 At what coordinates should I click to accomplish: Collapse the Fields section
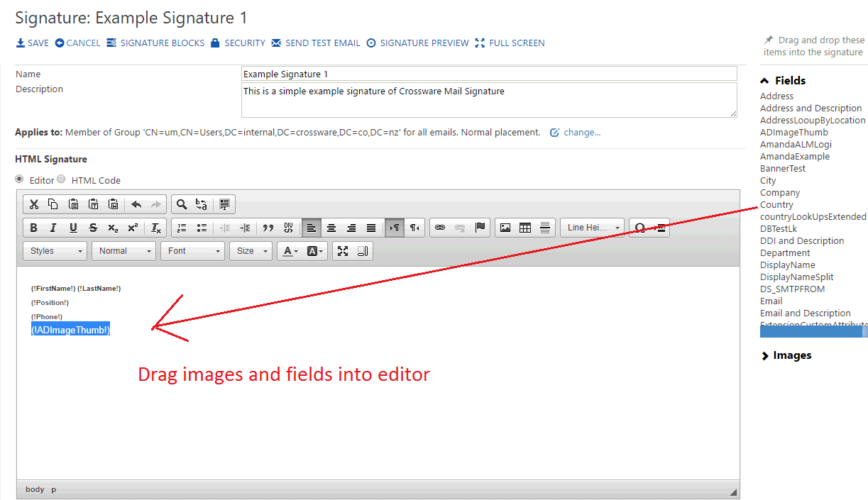tap(783, 81)
